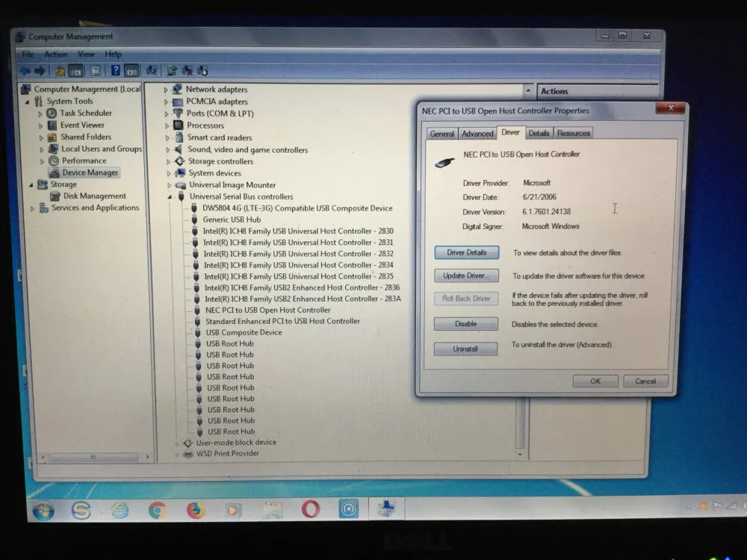Expand Services and Applications node
This screenshot has height=560, width=747.
(x=32, y=208)
